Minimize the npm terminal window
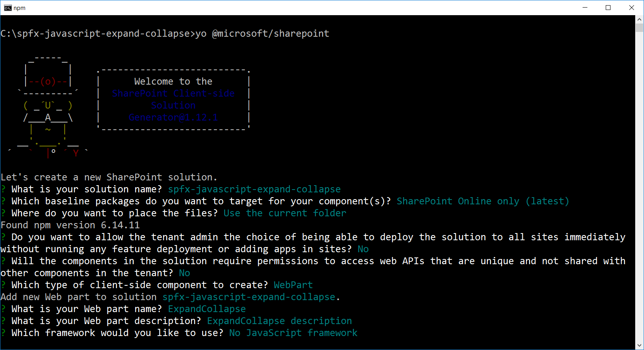 (x=585, y=8)
